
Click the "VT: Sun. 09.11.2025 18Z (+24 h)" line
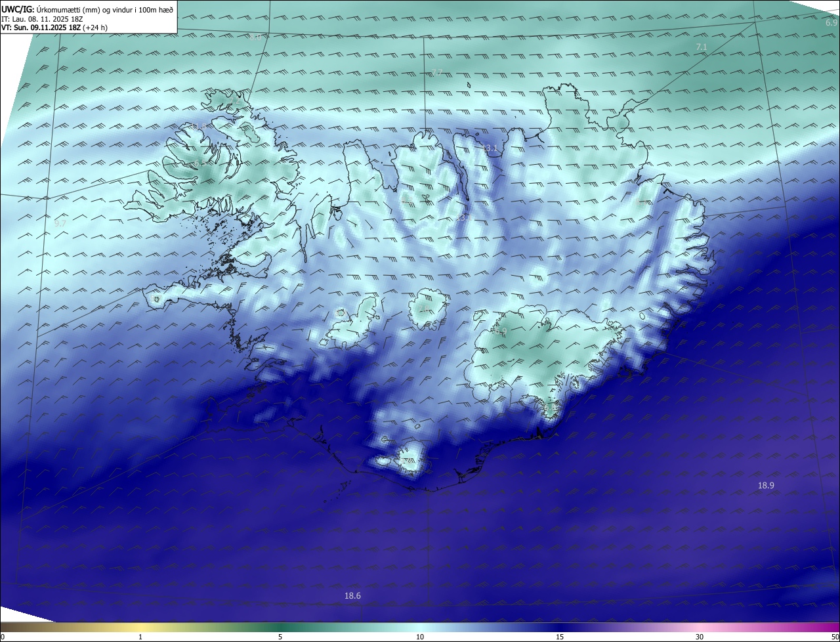pos(54,28)
